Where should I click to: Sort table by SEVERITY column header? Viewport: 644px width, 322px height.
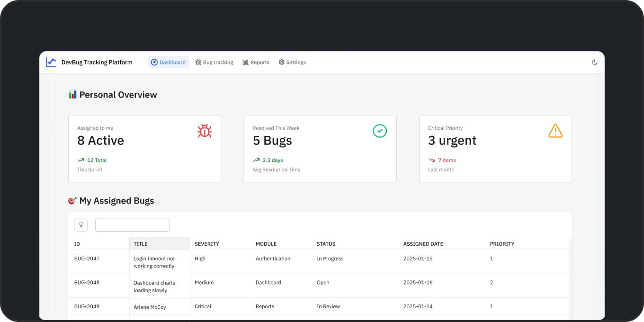pos(207,244)
